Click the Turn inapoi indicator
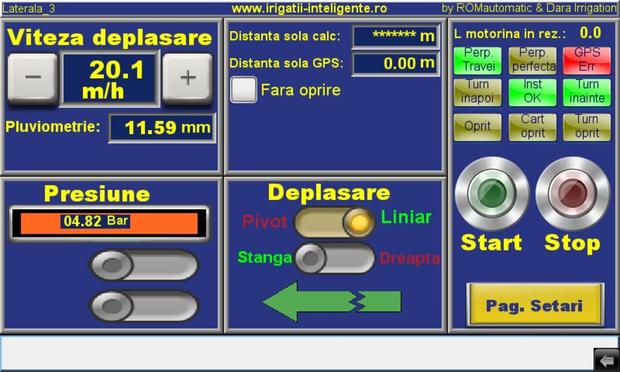Viewport: 620px width, 372px height. (x=478, y=92)
